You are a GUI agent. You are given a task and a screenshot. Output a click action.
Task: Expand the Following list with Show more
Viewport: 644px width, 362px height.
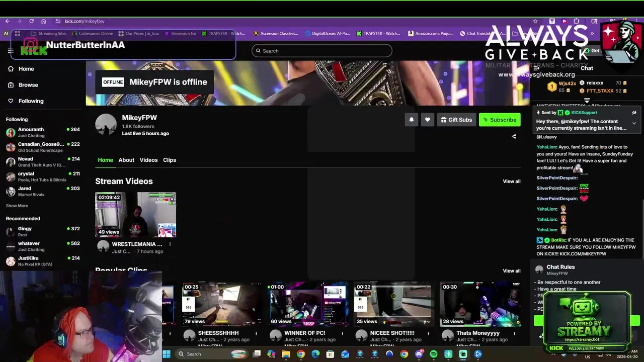coord(17,206)
